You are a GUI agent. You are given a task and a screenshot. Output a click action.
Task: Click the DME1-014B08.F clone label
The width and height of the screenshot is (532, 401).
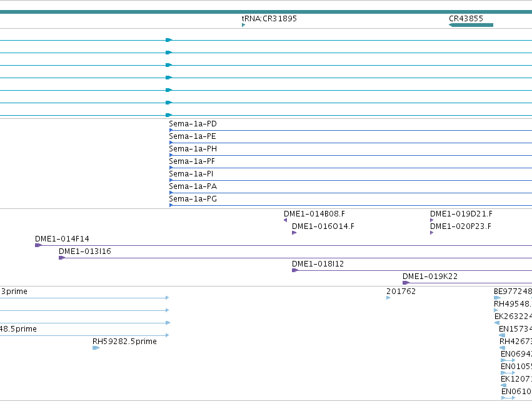click(314, 214)
